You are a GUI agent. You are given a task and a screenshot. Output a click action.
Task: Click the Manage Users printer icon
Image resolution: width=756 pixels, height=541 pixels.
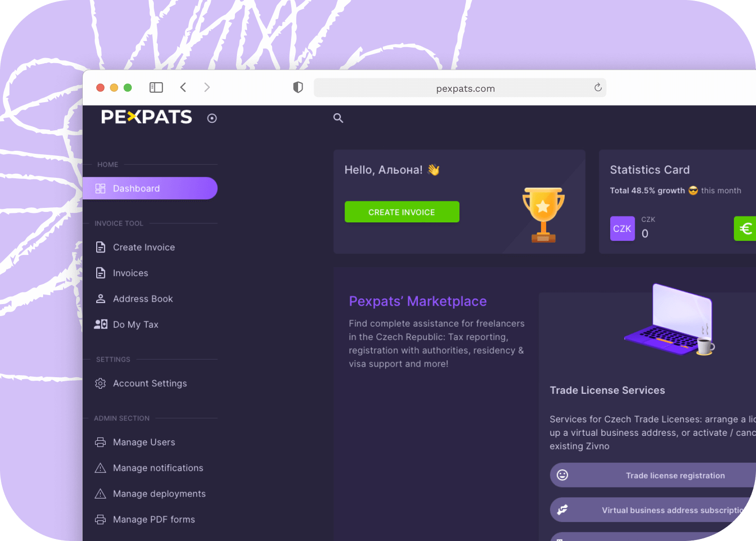click(101, 442)
